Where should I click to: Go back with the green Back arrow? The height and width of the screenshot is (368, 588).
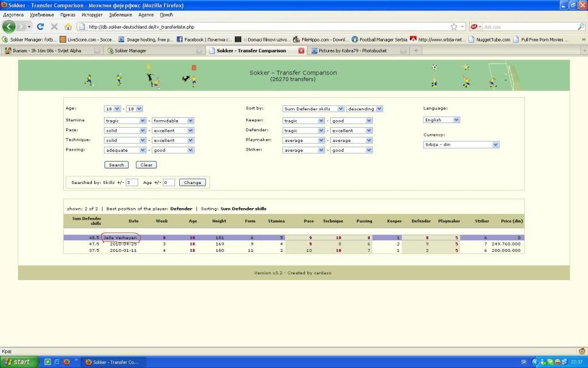click(9, 26)
